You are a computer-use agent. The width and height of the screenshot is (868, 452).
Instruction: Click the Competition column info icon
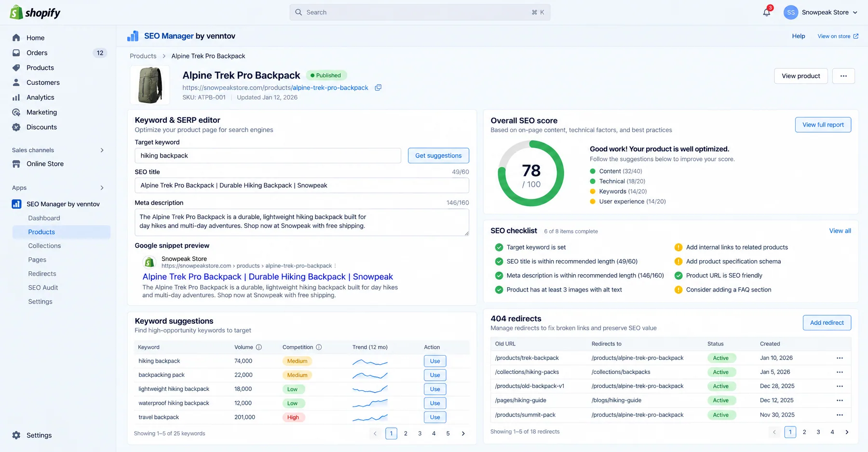point(319,347)
